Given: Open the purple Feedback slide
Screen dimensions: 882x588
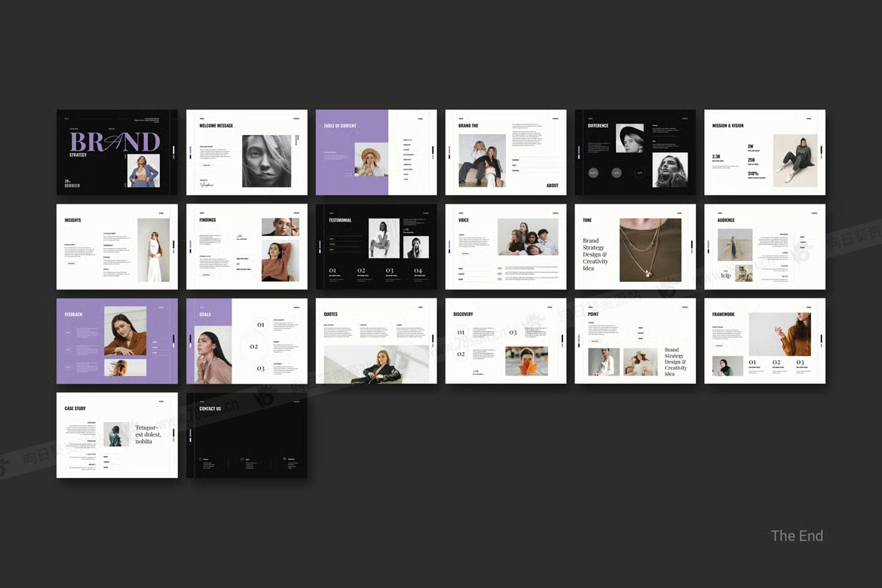Looking at the screenshot, I should (117, 341).
